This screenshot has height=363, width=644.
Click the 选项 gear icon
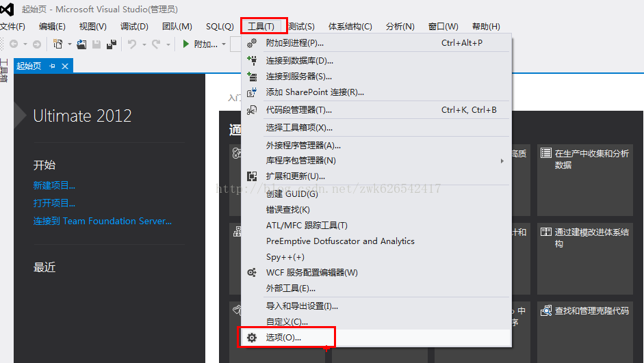pos(252,338)
